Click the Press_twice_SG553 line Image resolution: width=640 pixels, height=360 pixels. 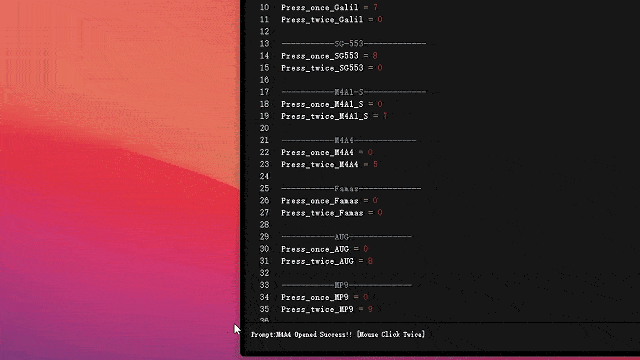point(332,68)
